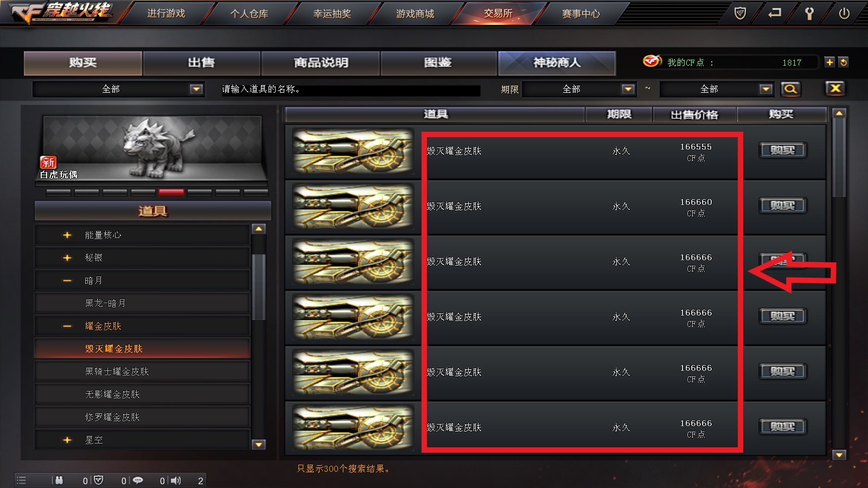Open the 全部 item category dropdown
The height and width of the screenshot is (488, 868).
118,89
